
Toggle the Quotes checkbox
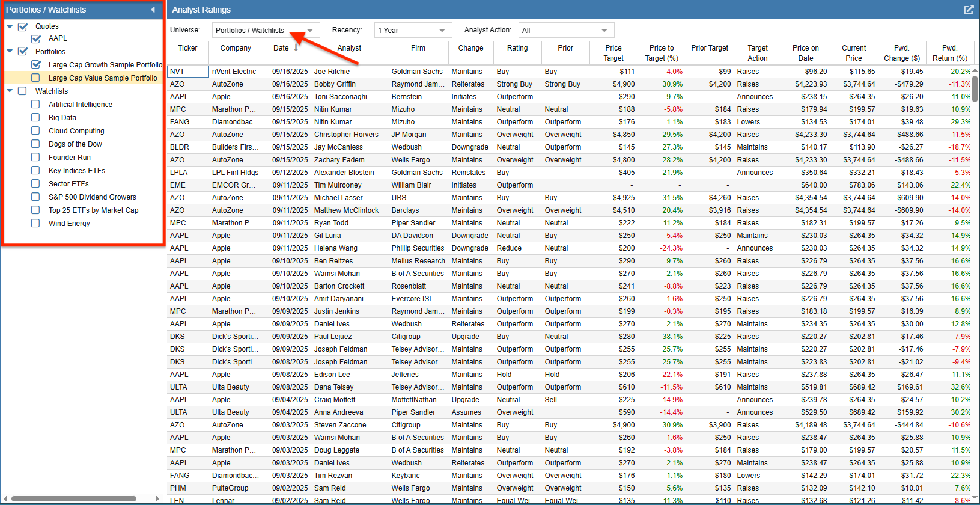[23, 26]
